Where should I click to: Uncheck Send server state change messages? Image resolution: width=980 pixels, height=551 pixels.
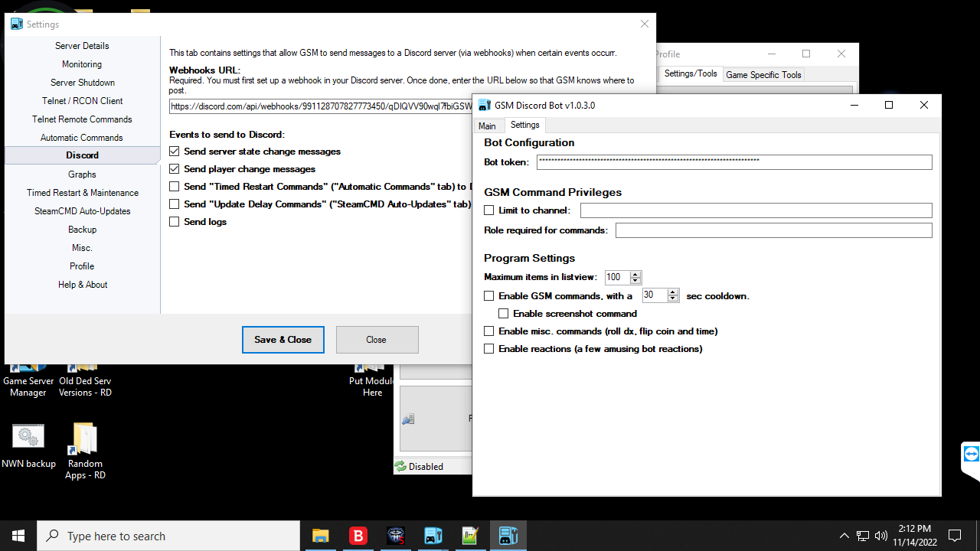coord(175,152)
